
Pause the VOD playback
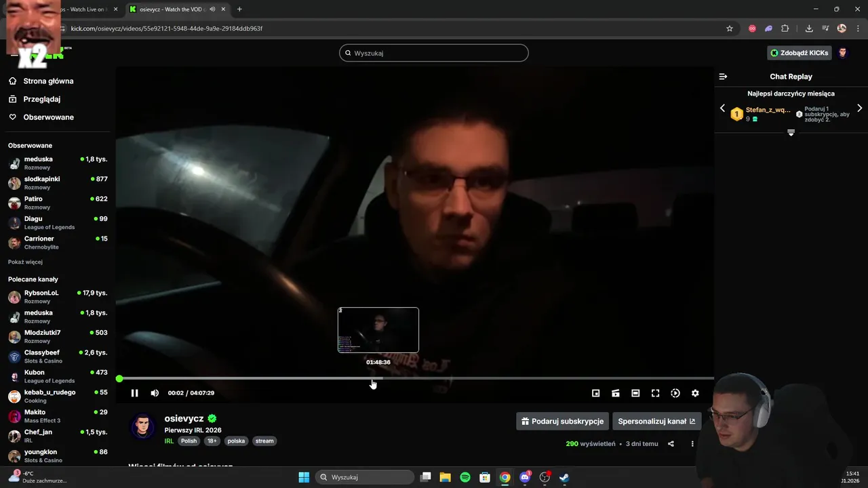click(x=134, y=393)
